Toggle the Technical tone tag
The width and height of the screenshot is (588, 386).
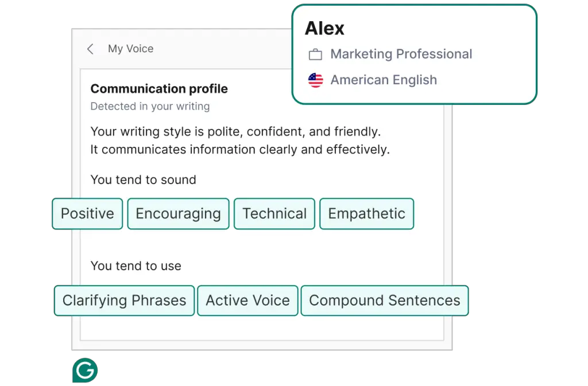[274, 214]
